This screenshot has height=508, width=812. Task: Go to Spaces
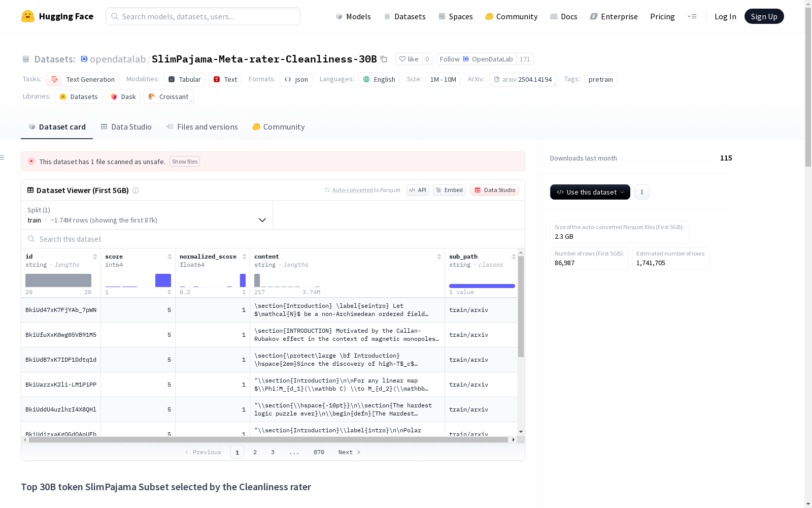tap(456, 16)
